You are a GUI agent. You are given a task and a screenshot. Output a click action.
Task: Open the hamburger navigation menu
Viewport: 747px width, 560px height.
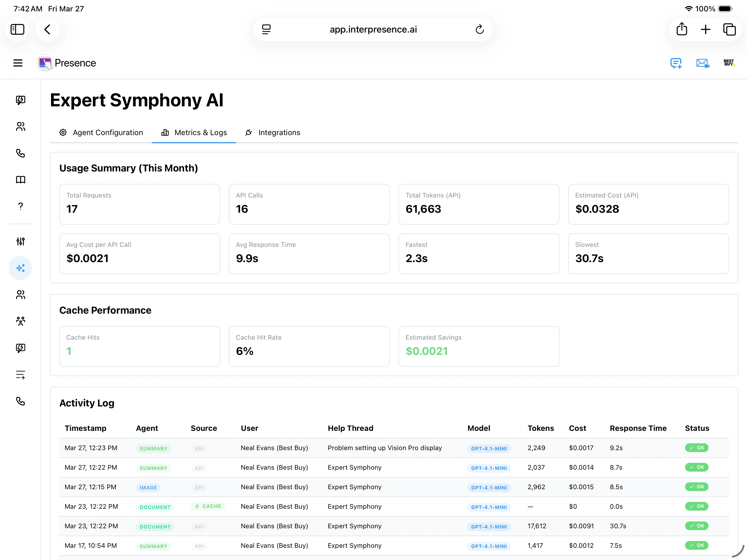click(x=18, y=63)
